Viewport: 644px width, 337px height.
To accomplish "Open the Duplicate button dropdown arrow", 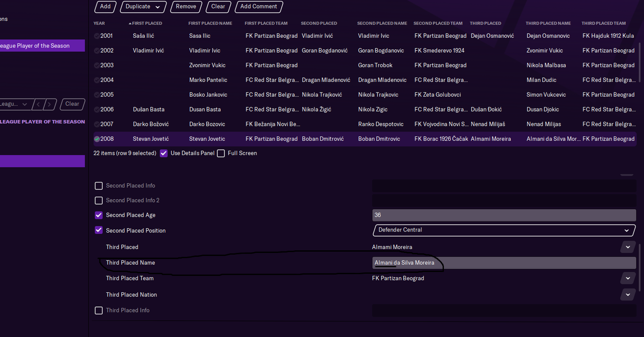I will tap(158, 7).
